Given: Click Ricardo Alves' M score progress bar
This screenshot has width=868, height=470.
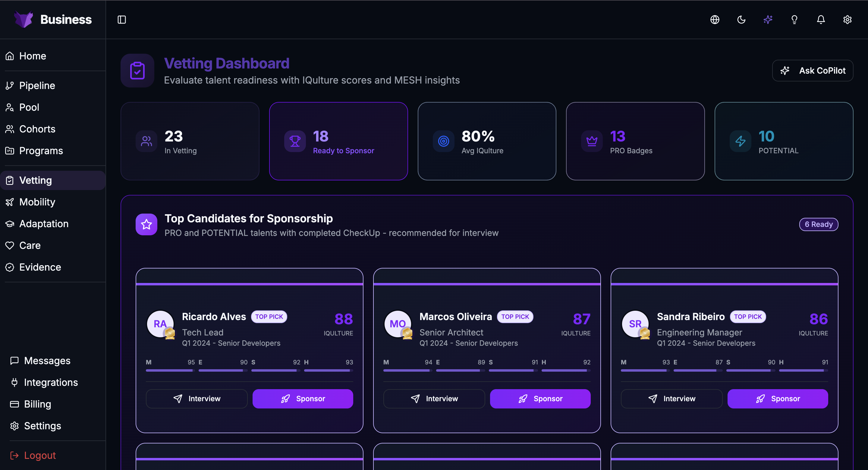Looking at the screenshot, I should point(170,370).
